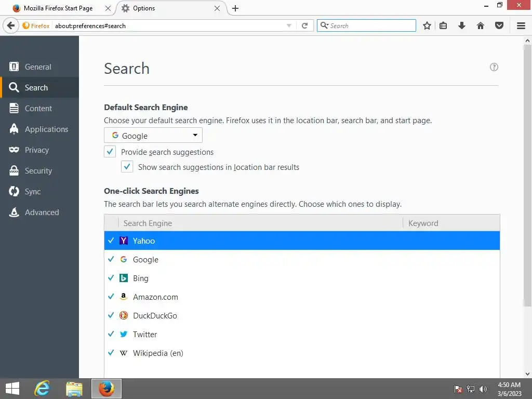Viewport: 532px width, 399px height.
Task: Close the Mozilla Firefox Start Page tab
Action: pyautogui.click(x=108, y=8)
